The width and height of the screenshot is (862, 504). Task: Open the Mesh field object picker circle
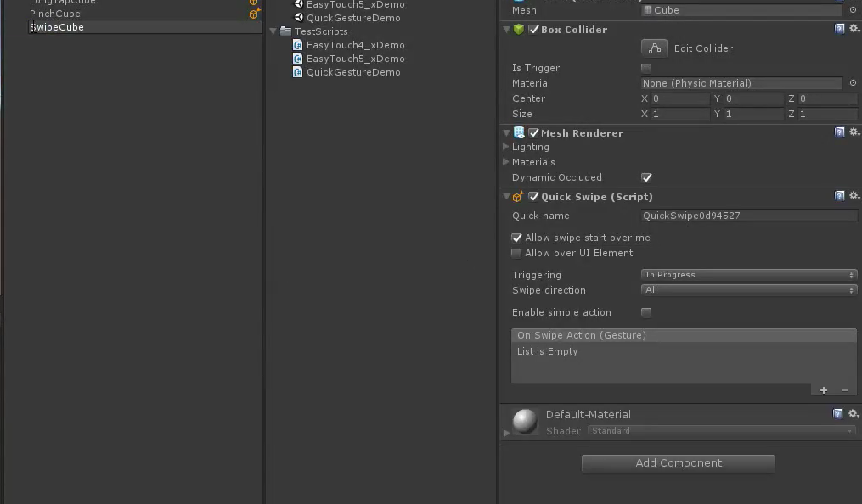coord(853,10)
